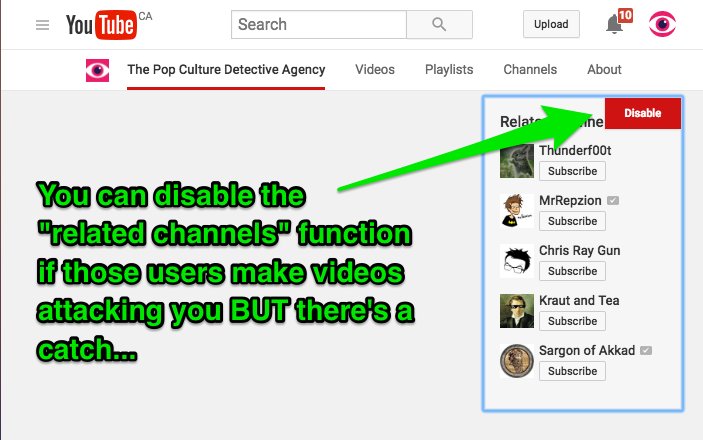This screenshot has width=703, height=440.
Task: Click the YouTube CA logo
Action: click(109, 24)
